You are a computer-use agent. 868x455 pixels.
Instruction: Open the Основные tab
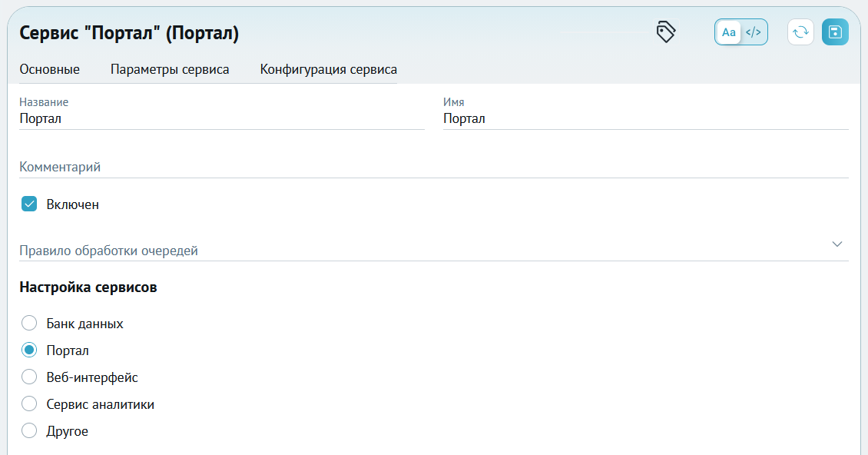pos(50,69)
